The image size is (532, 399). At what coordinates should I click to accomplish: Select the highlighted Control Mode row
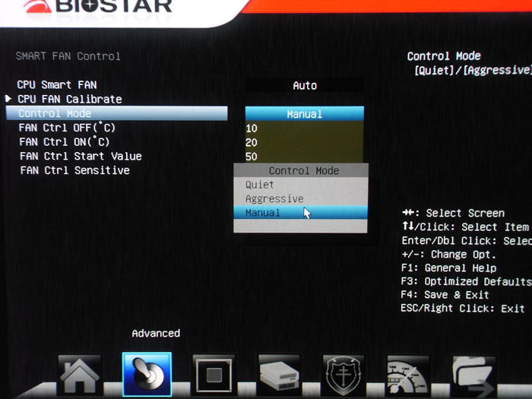click(x=117, y=113)
